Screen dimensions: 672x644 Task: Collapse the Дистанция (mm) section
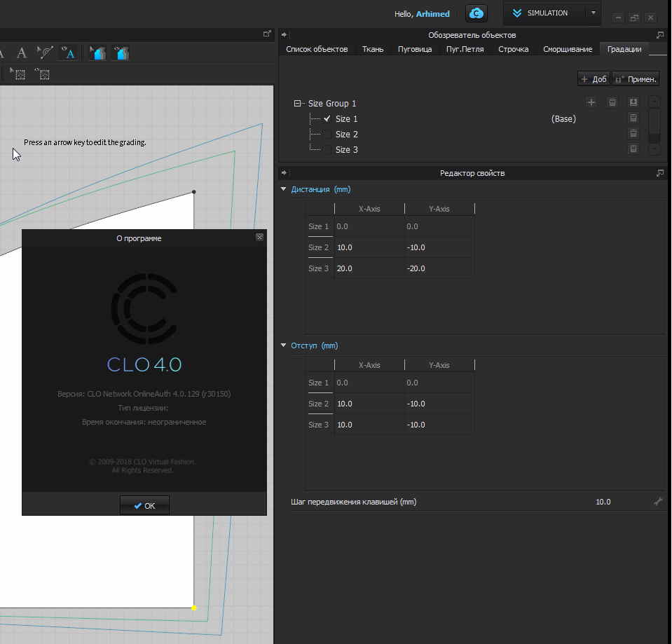pyautogui.click(x=284, y=189)
